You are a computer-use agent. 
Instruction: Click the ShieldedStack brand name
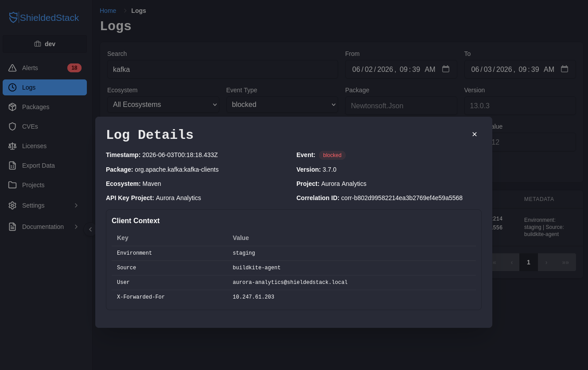click(49, 18)
